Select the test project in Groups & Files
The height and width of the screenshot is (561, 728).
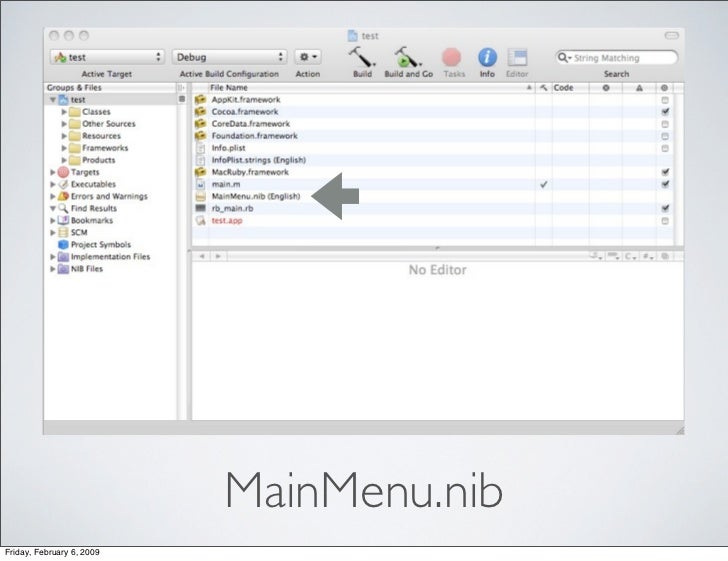tap(78, 99)
